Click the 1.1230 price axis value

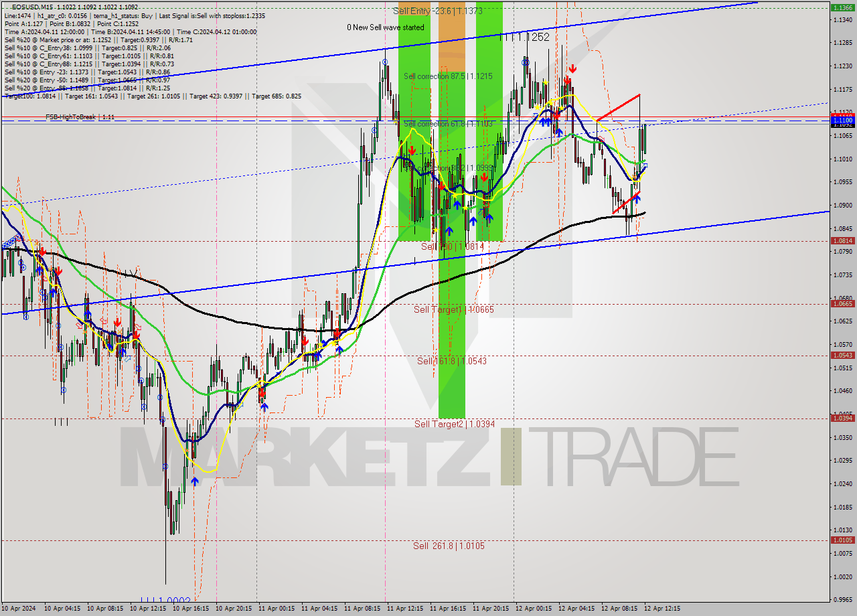(842, 66)
